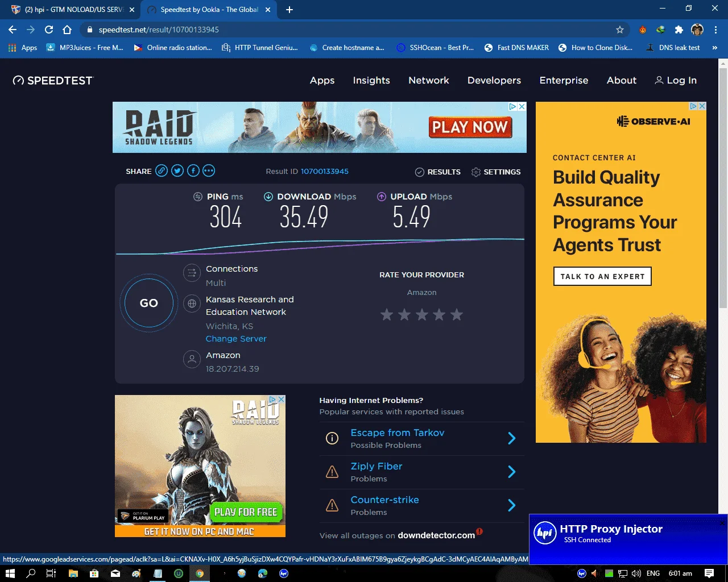Viewport: 728px width, 582px height.
Task: Open the About menu item
Action: point(622,81)
